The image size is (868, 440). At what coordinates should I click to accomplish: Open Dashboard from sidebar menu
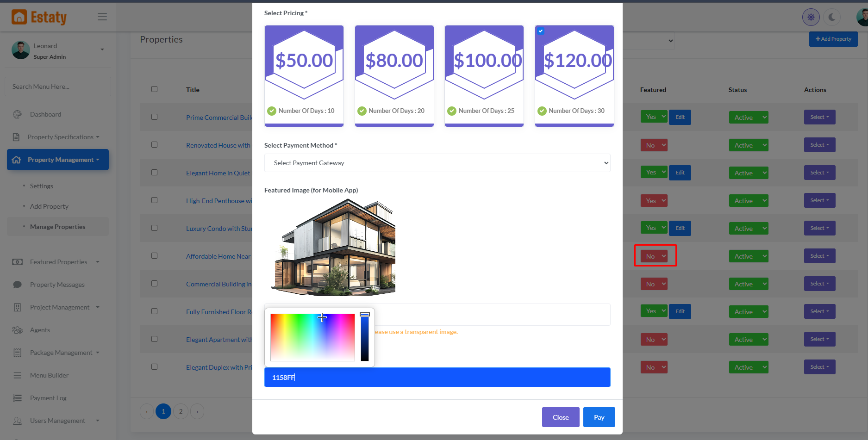tap(45, 114)
